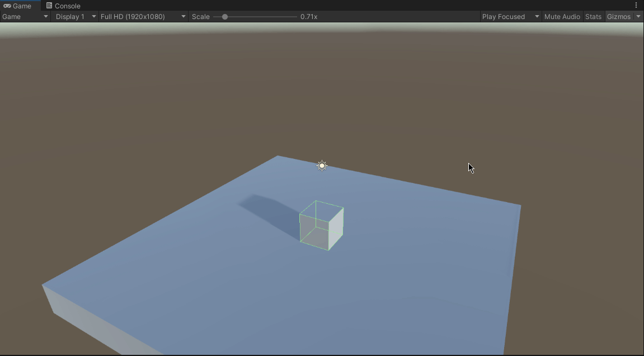Open the Gizmos dropdown arrow
Viewport: 644px width, 356px height.
638,16
